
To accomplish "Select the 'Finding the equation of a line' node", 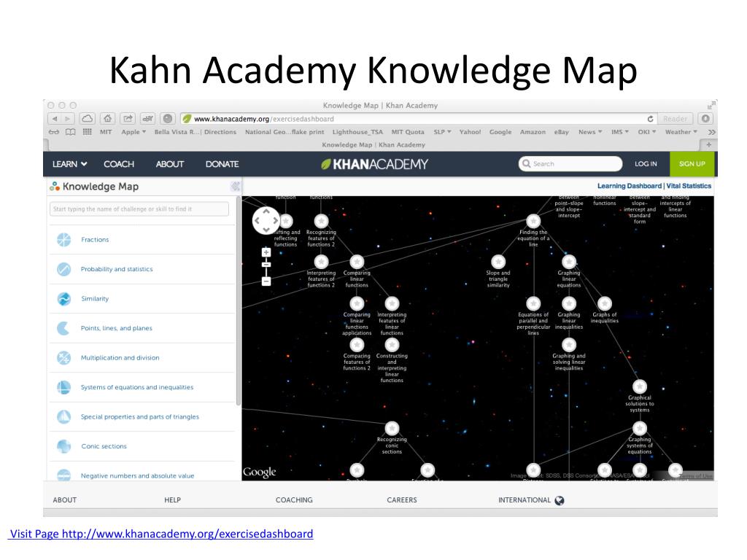I will point(533,221).
